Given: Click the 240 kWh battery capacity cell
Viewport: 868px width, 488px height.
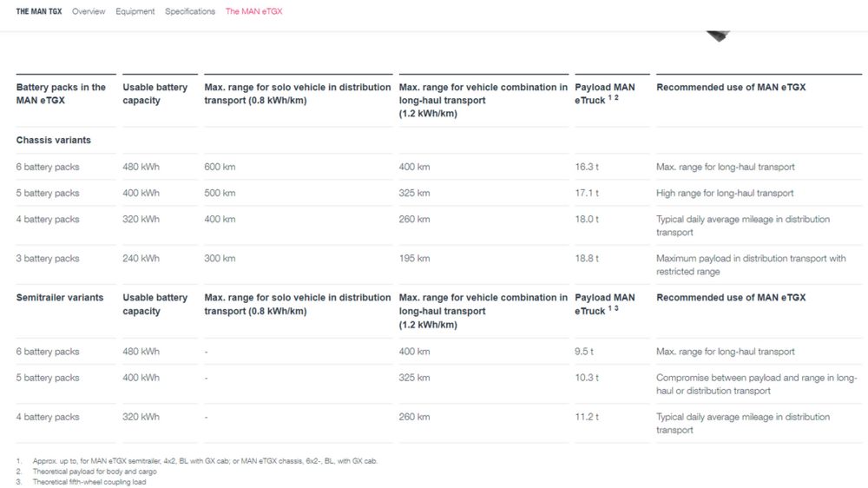Looking at the screenshot, I should [141, 259].
